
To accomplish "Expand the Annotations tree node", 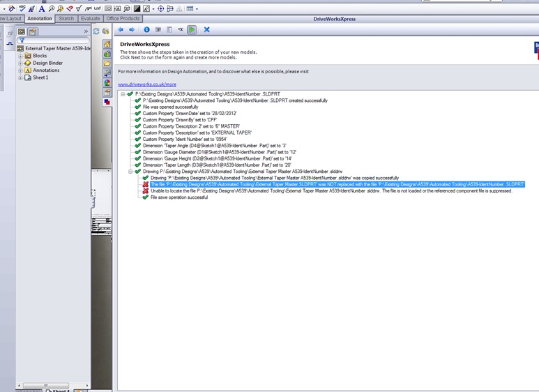I will tap(20, 70).
